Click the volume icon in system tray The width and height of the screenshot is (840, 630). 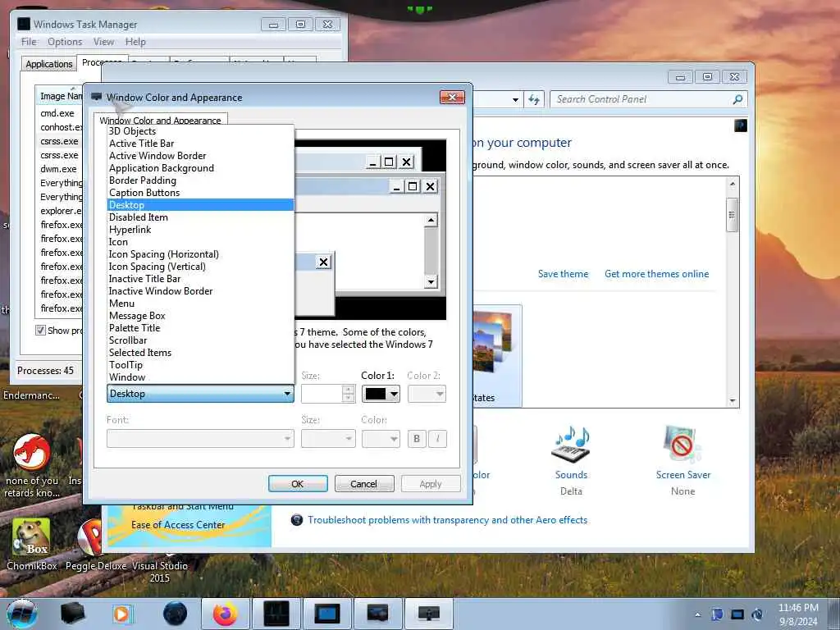click(x=757, y=614)
